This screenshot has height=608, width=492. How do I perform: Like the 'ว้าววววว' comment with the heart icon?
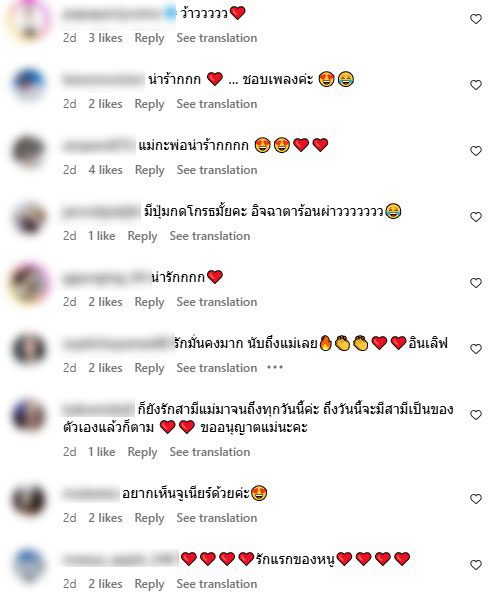(475, 19)
